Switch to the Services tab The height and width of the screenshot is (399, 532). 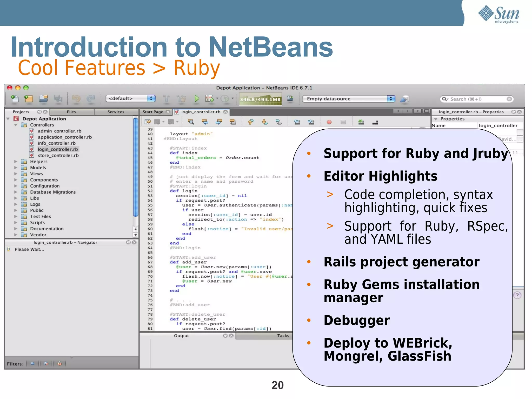[x=116, y=112]
